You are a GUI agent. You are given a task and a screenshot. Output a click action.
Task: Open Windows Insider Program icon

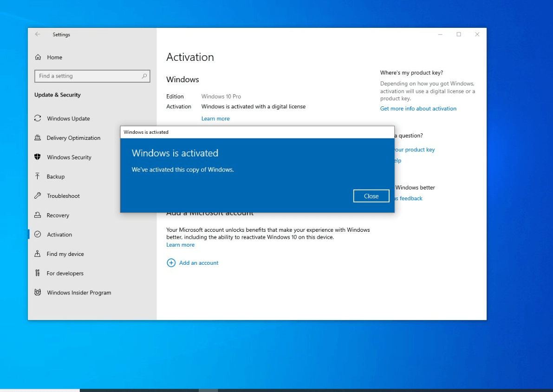(x=38, y=293)
